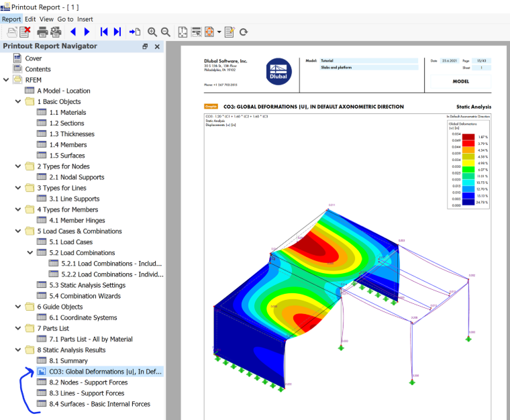This screenshot has height=420, width=510.
Task: Click the zoom in magnifier icon
Action: pyautogui.click(x=152, y=32)
